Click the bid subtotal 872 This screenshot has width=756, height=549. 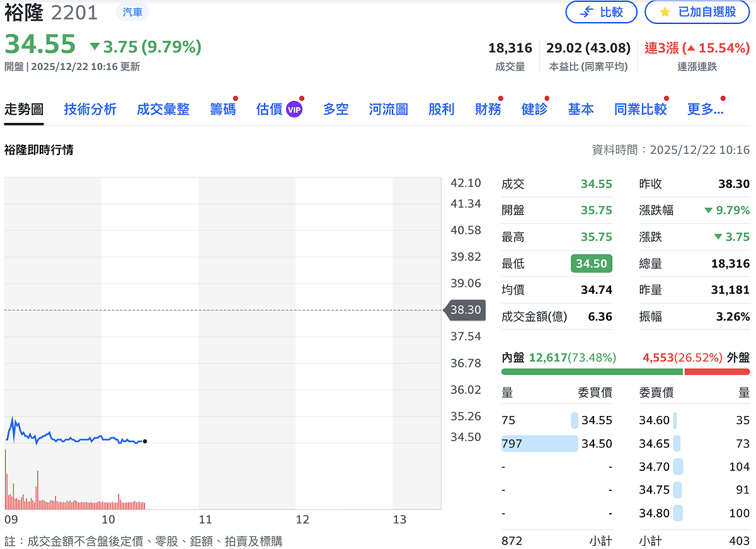pos(512,541)
